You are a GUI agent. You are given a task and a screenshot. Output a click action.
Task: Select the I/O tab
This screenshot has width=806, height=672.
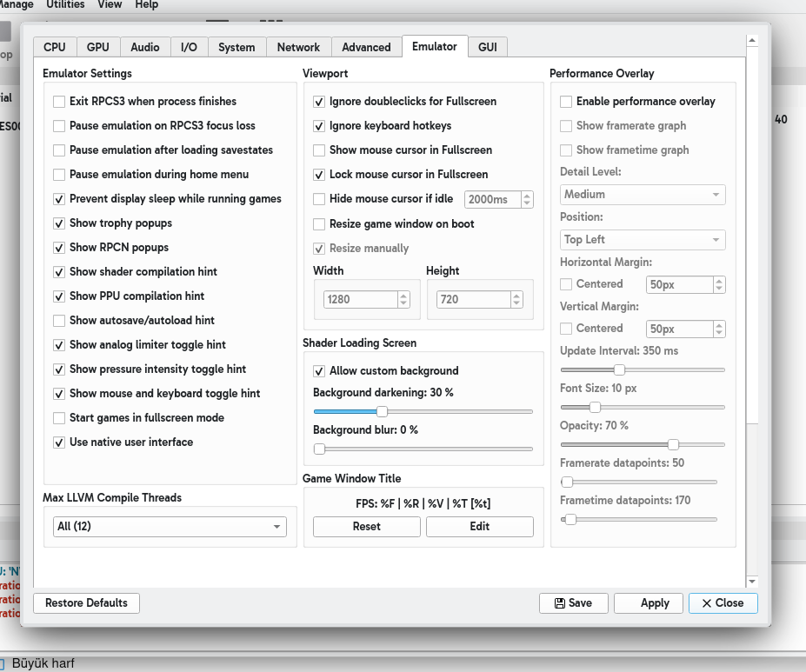189,47
